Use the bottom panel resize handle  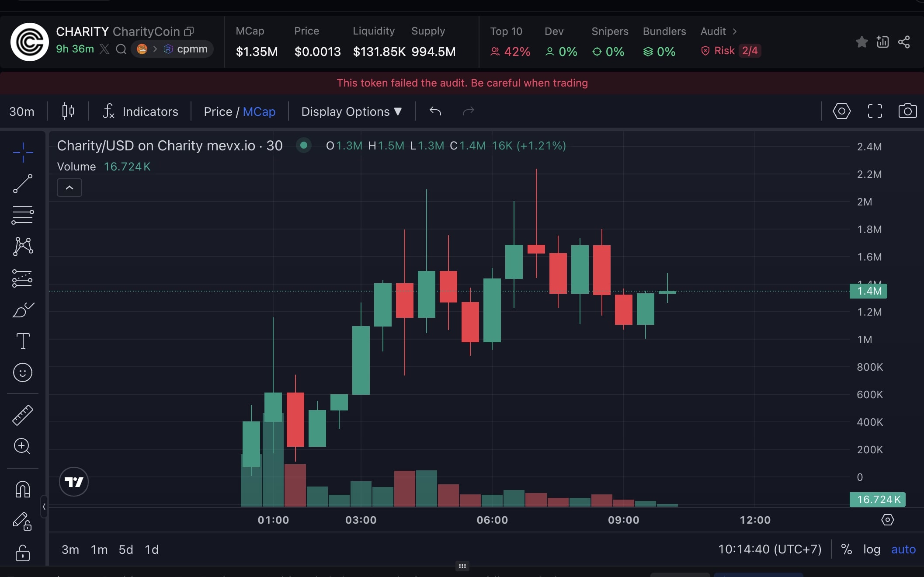462,566
